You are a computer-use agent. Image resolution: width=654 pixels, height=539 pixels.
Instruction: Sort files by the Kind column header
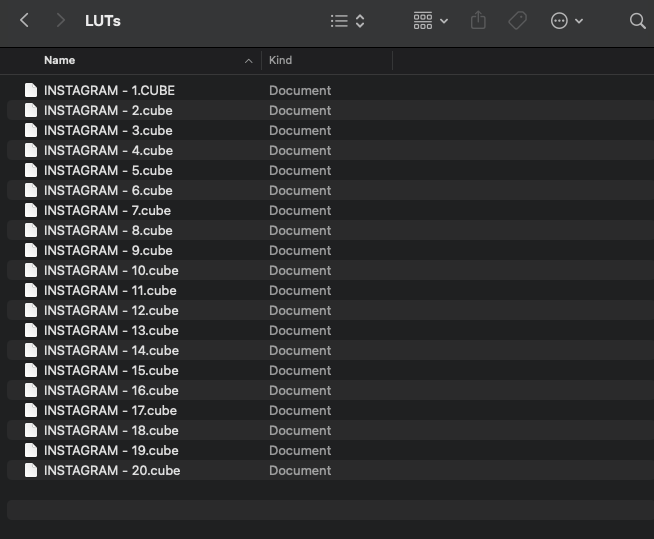click(x=281, y=60)
